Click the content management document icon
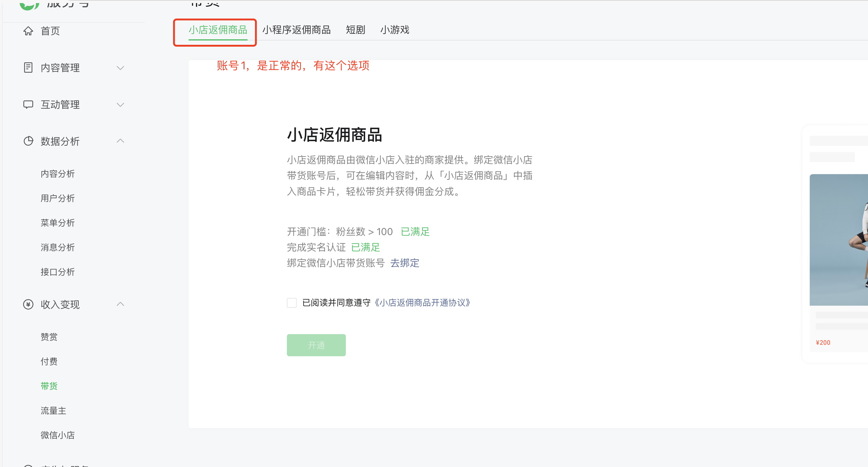 (x=28, y=68)
